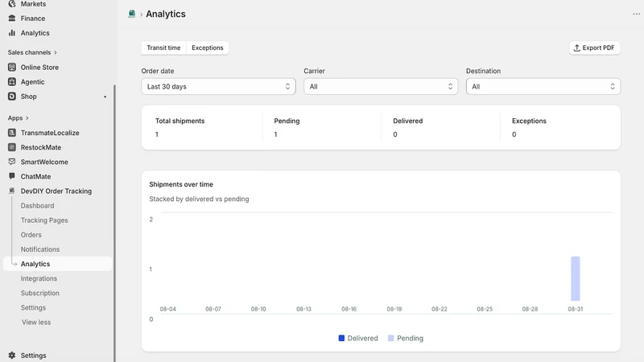Viewport: 644px width, 362px height.
Task: Click the Pending legend color swatch
Action: coord(390,338)
